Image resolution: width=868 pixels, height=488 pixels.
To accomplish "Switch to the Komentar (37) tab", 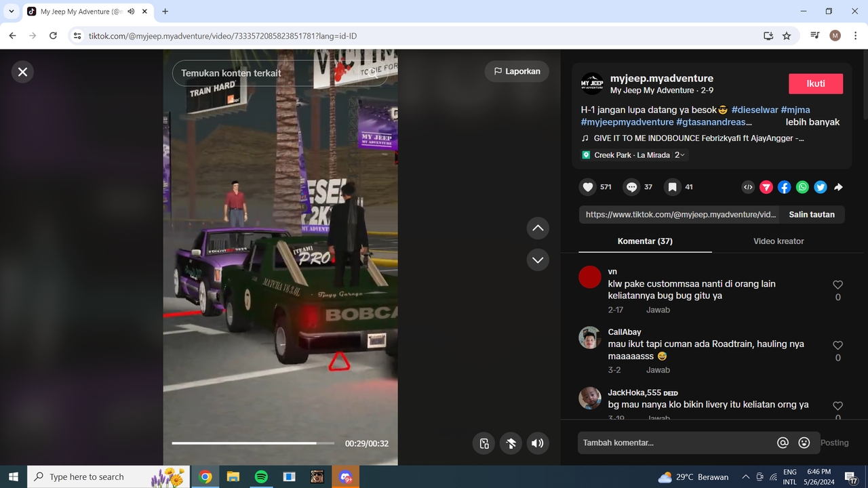I will coord(645,241).
